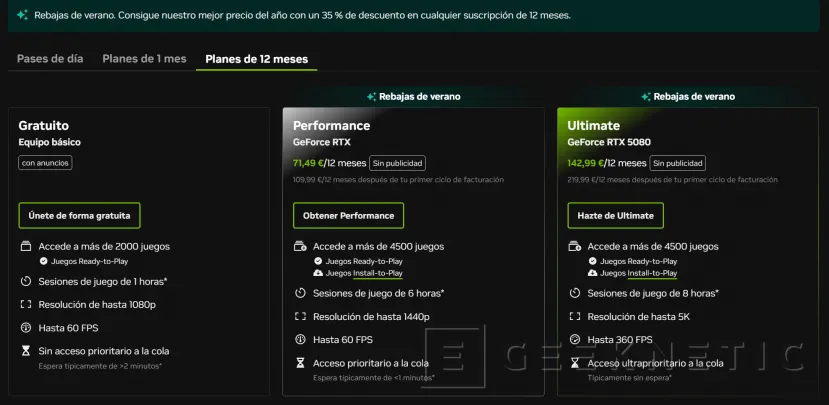Click the FPS gauge icon in the Gratuito plan
The width and height of the screenshot is (829, 405).
26,328
